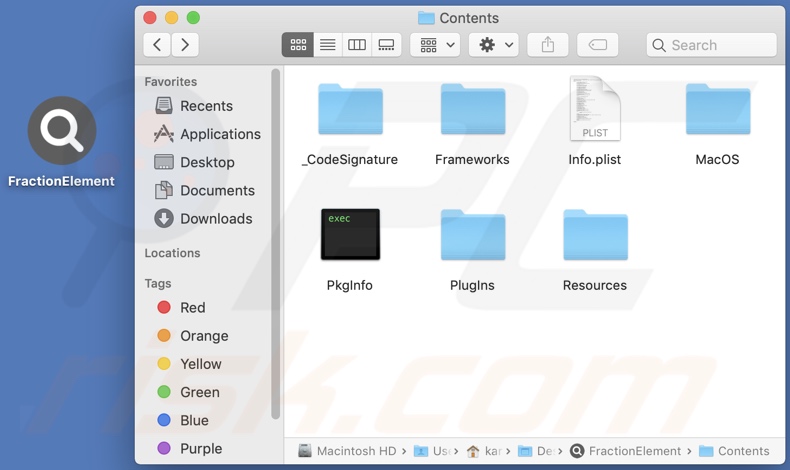790x470 pixels.
Task: Open Downloads in the sidebar
Action: (x=203, y=219)
